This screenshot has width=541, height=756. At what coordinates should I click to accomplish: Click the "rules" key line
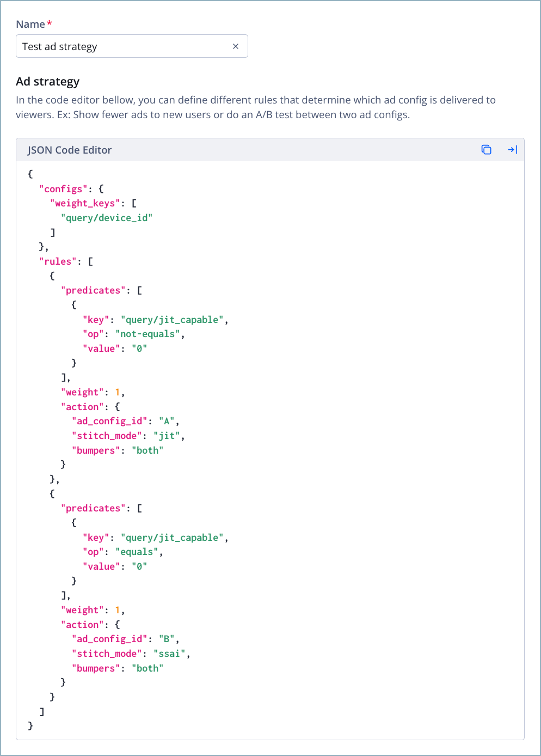tap(66, 261)
